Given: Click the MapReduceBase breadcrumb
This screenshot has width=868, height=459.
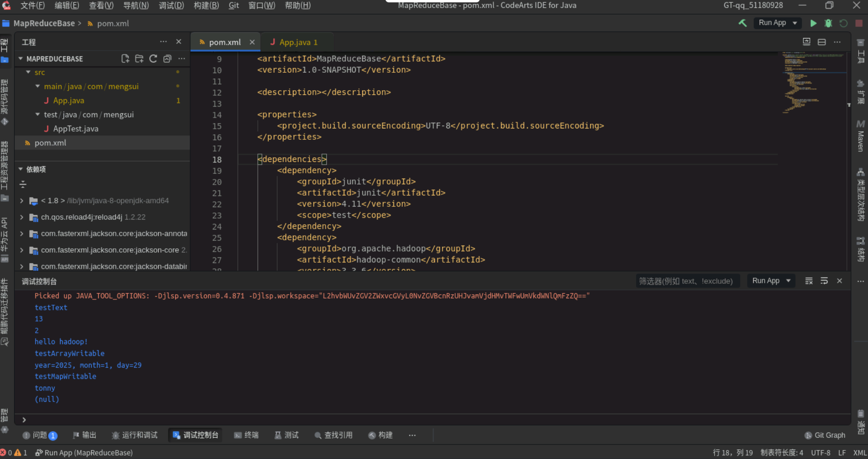Looking at the screenshot, I should pos(44,23).
